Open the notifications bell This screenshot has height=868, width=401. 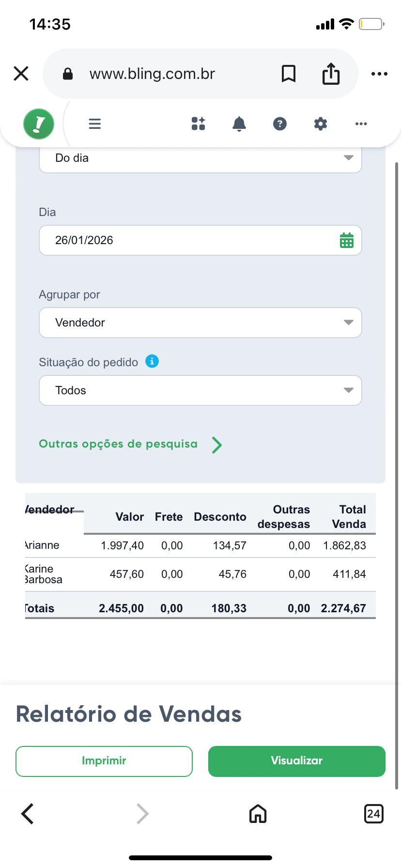point(239,124)
